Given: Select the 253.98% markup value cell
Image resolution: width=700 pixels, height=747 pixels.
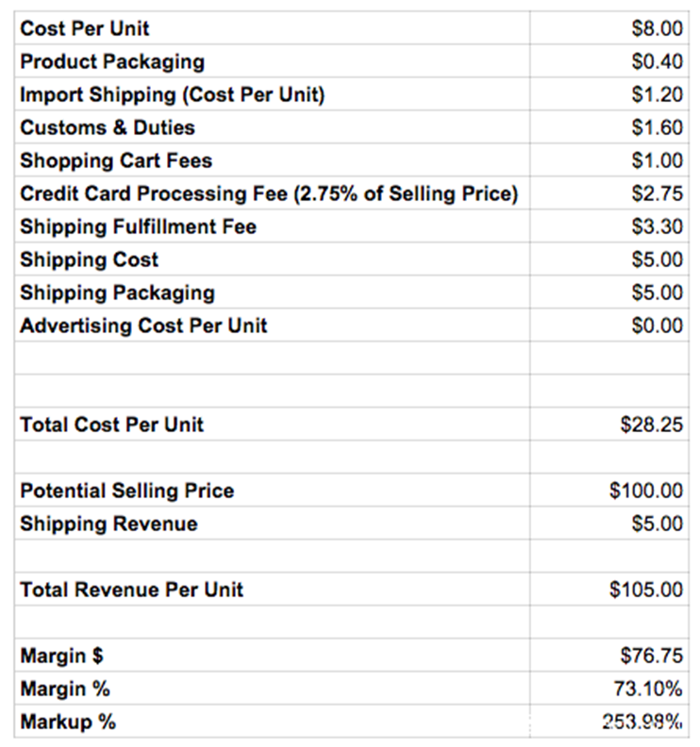Looking at the screenshot, I should pyautogui.click(x=642, y=722).
